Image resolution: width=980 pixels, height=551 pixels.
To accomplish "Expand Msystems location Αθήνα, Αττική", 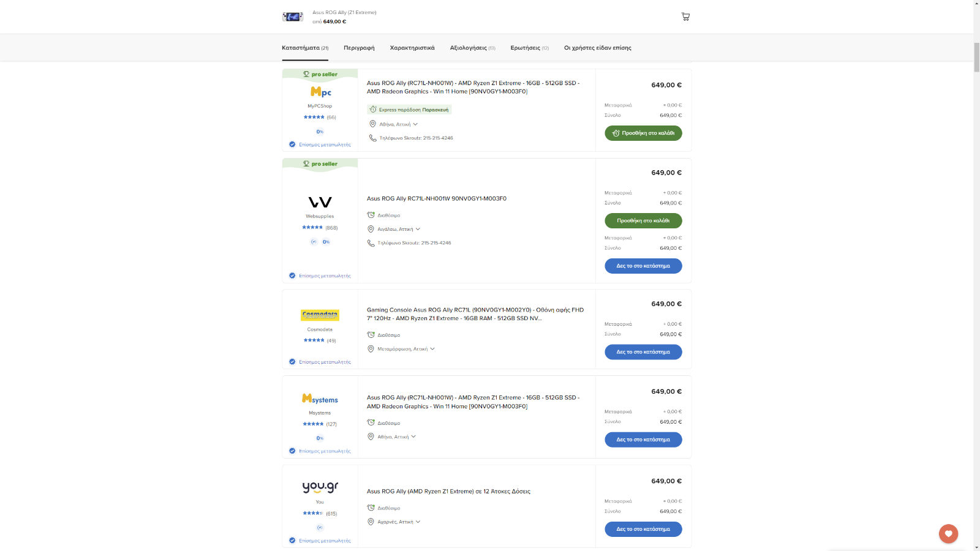I will tap(397, 437).
